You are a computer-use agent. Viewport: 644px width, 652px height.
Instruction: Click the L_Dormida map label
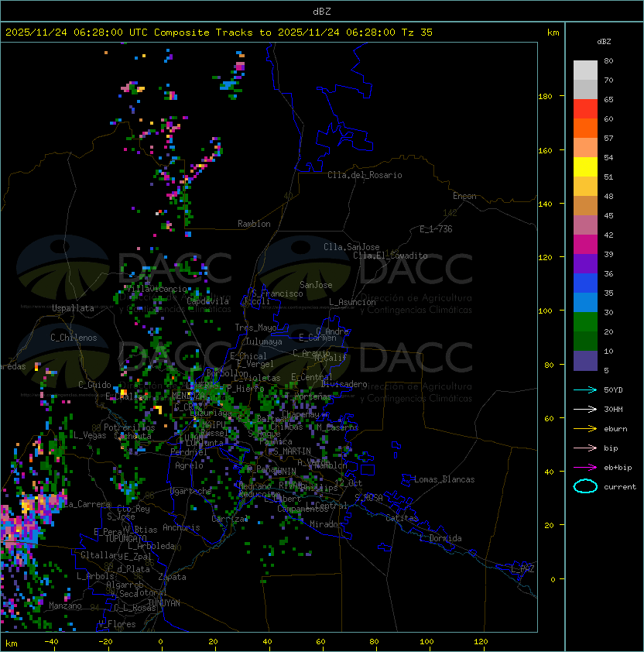click(440, 538)
